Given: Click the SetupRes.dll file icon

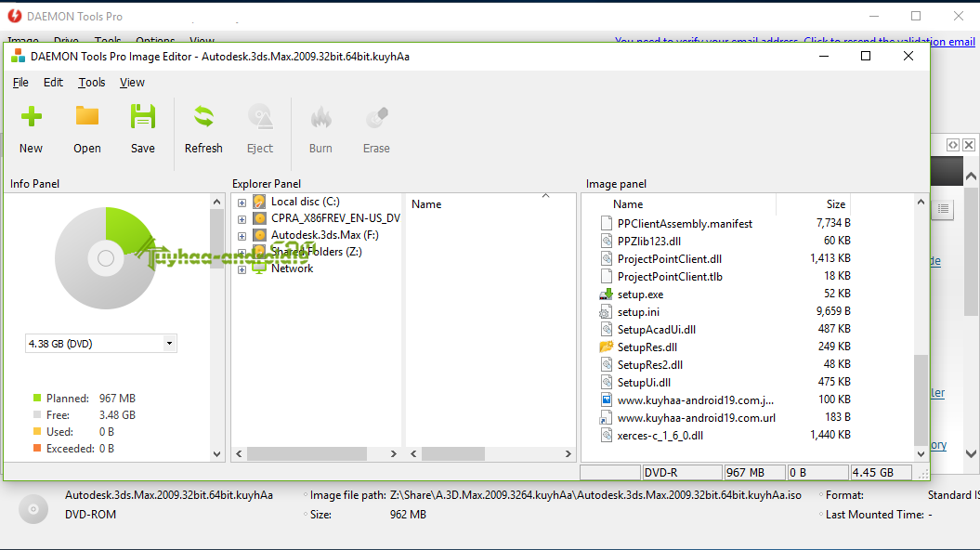Looking at the screenshot, I should (606, 347).
